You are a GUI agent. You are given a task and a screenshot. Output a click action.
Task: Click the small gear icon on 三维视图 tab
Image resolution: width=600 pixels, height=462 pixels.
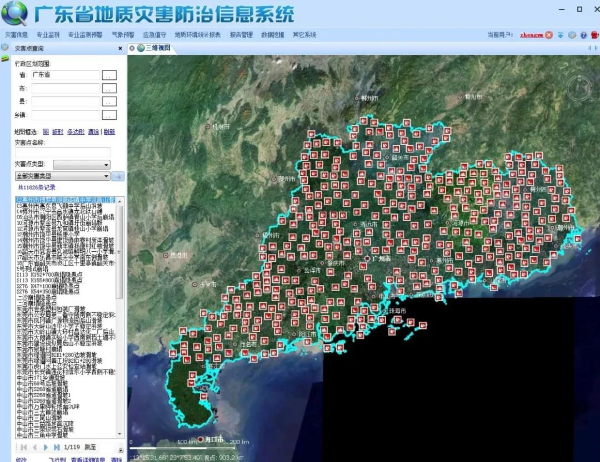click(132, 48)
